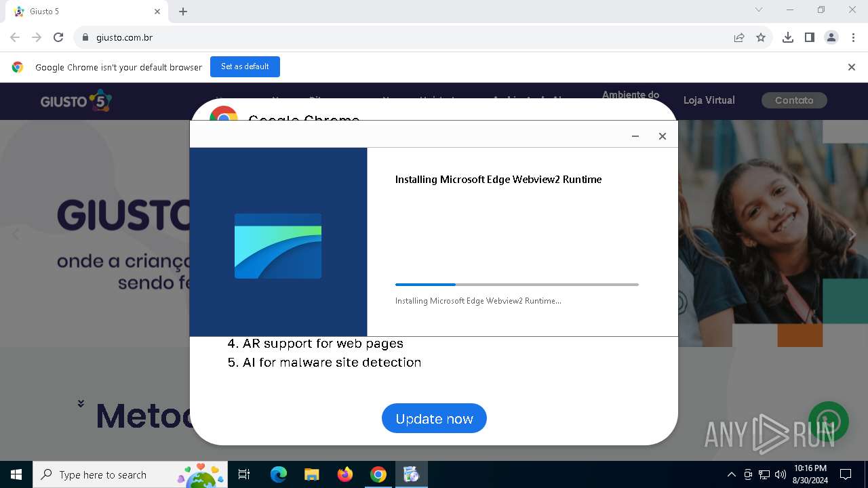Click the taskbar search box
Viewport: 868px width, 488px height.
click(x=130, y=474)
